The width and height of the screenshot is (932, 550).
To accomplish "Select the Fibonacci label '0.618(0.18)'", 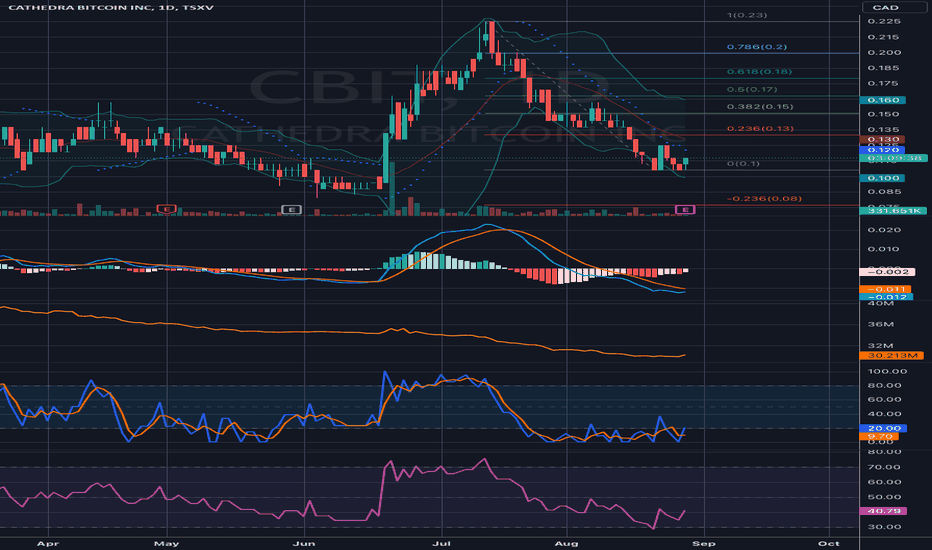I will pyautogui.click(x=759, y=71).
